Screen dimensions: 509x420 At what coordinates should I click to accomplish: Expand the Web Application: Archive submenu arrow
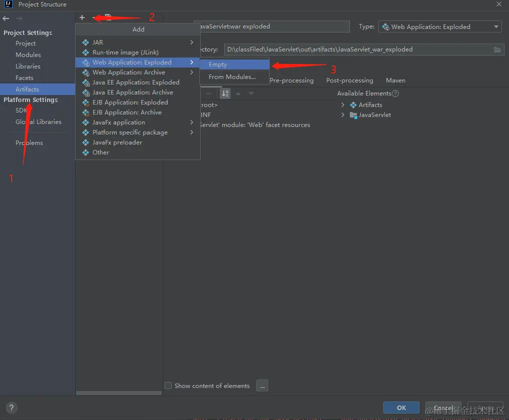192,72
